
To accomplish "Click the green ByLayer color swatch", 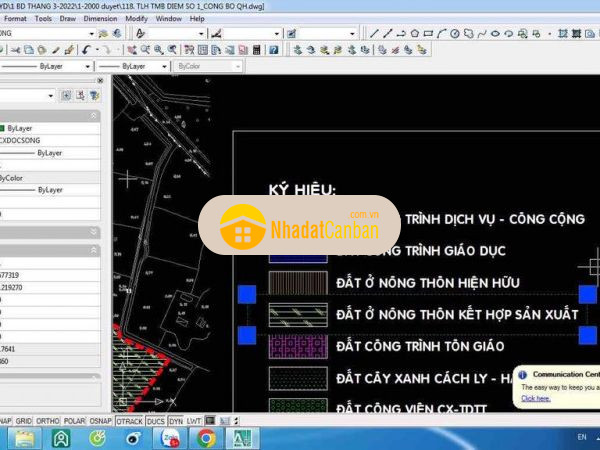I will click(x=2, y=128).
